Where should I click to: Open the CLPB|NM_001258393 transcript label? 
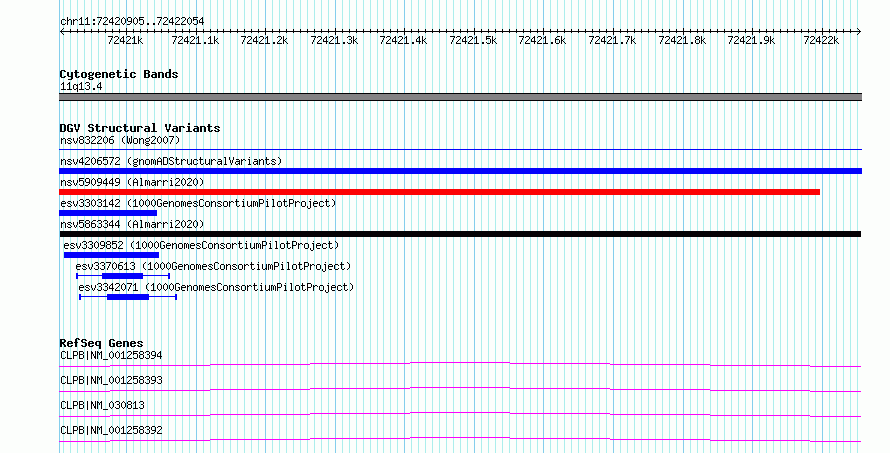[x=111, y=380]
